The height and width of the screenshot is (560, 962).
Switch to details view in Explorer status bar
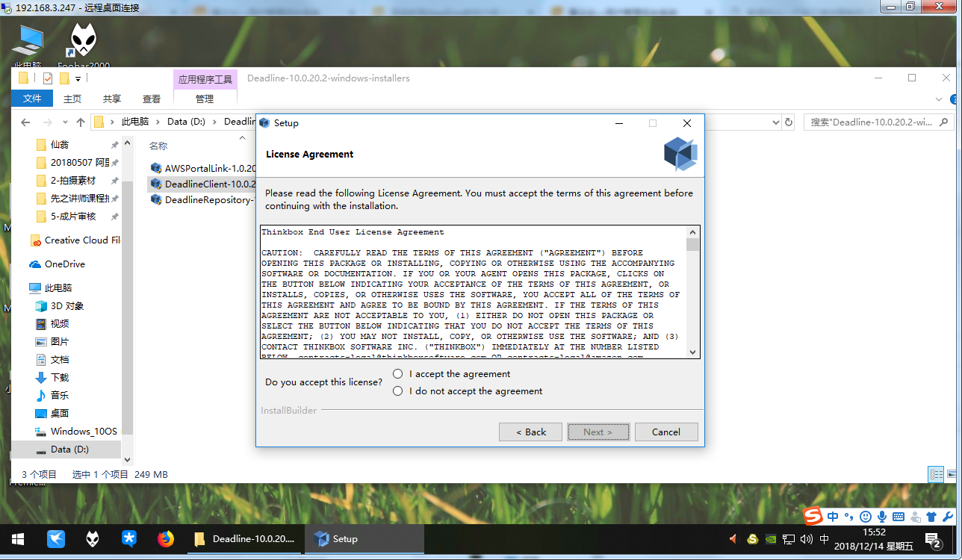click(936, 474)
